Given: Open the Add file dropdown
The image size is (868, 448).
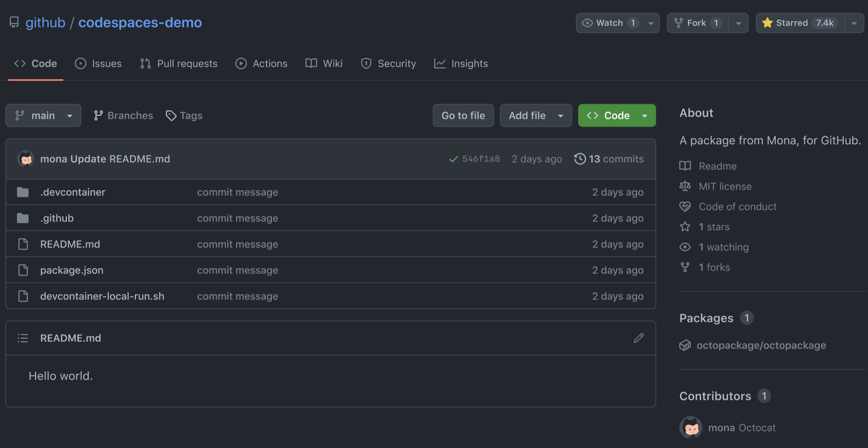Looking at the screenshot, I should click(x=536, y=116).
